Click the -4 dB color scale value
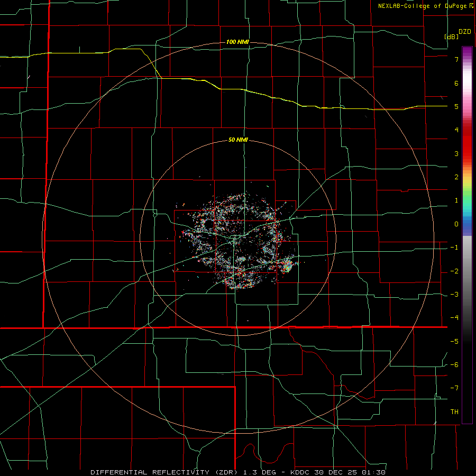This screenshot has height=476, width=476. [454, 318]
